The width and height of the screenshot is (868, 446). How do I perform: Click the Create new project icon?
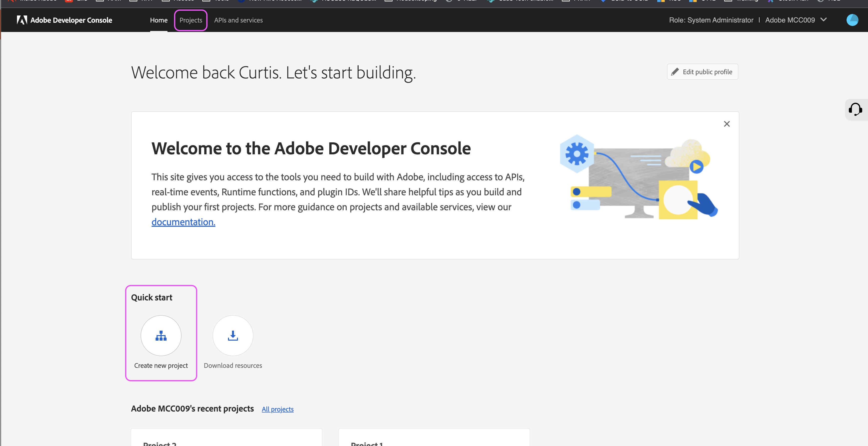(x=161, y=336)
